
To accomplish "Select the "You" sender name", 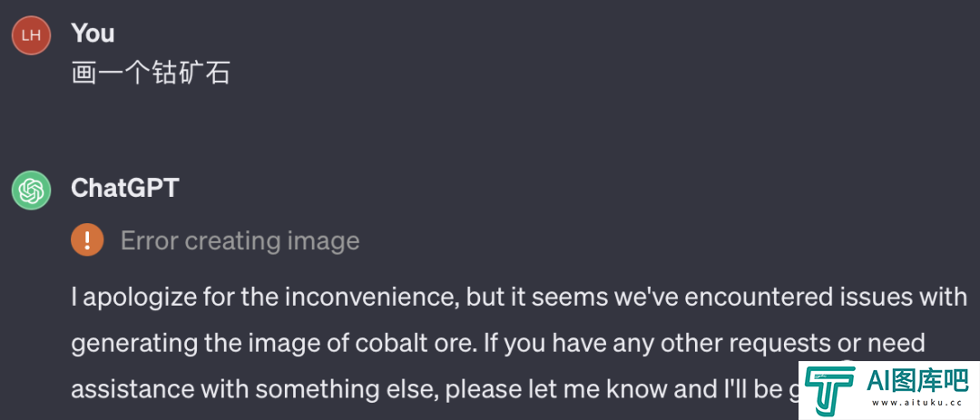I will tap(93, 33).
